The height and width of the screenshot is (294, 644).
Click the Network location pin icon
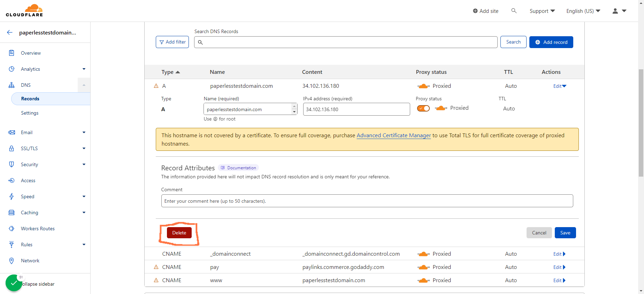point(11,261)
